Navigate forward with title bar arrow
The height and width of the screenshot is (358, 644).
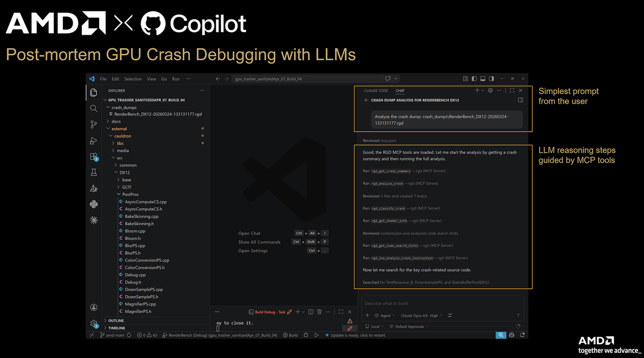[x=226, y=79]
